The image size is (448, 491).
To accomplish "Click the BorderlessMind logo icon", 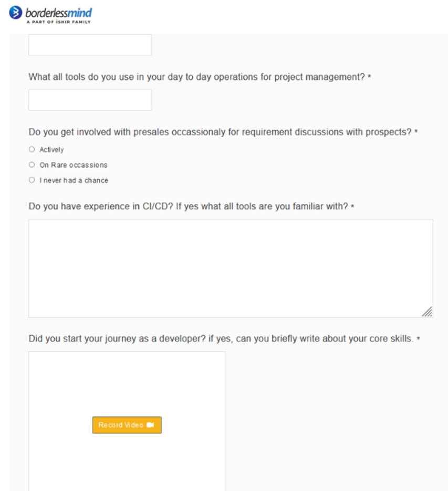I will click(16, 13).
